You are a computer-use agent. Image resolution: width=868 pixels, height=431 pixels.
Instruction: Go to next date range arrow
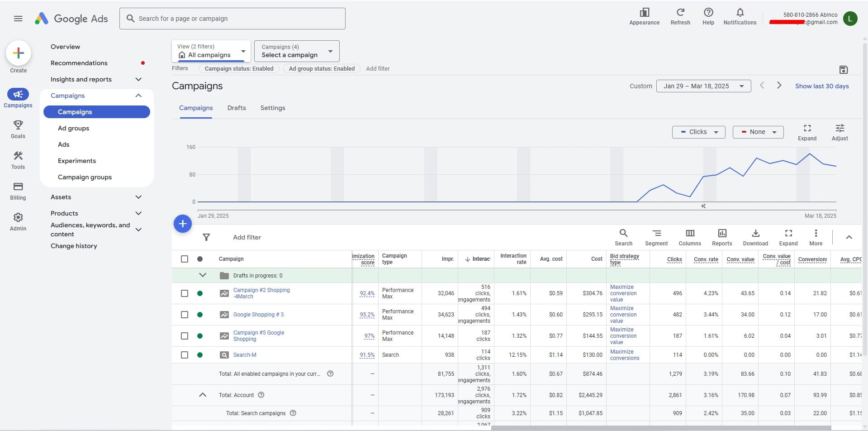point(779,86)
